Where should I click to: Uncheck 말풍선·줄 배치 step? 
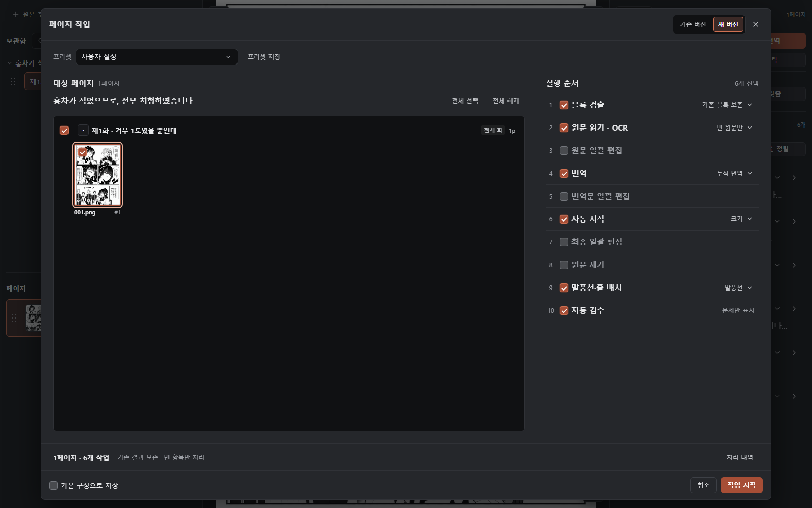tap(564, 288)
